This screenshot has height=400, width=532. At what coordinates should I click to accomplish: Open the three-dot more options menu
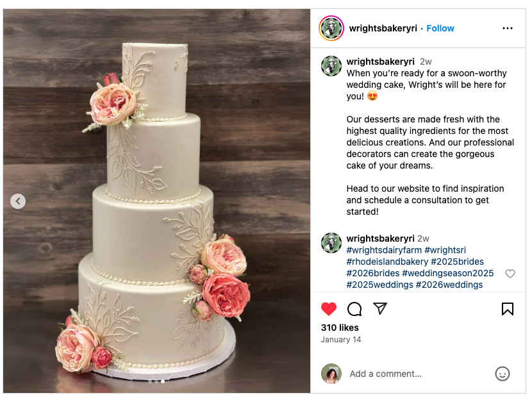pyautogui.click(x=508, y=28)
